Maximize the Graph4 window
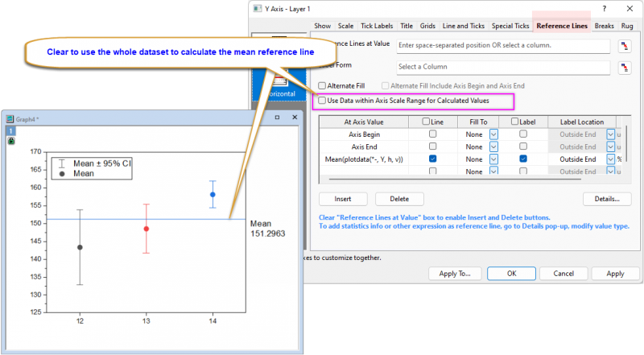 pyautogui.click(x=277, y=118)
